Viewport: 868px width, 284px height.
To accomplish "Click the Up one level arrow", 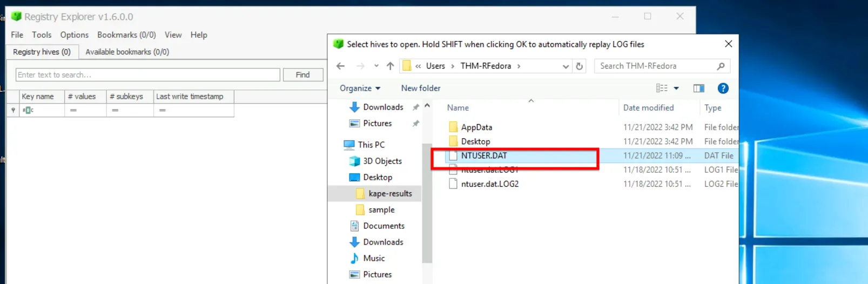I will [x=390, y=66].
